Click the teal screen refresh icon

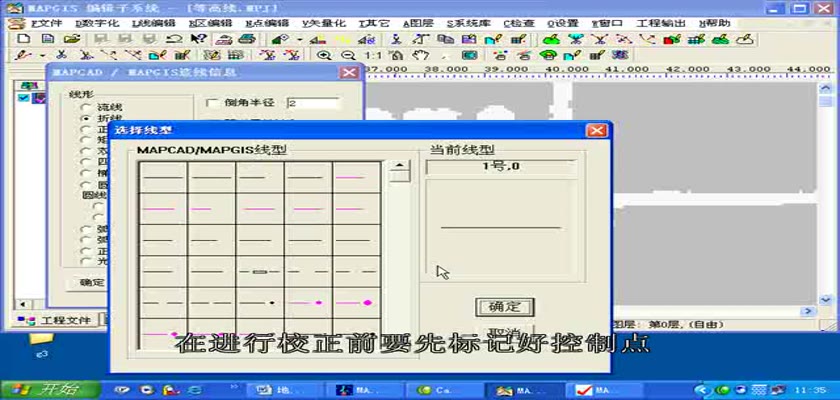(469, 55)
